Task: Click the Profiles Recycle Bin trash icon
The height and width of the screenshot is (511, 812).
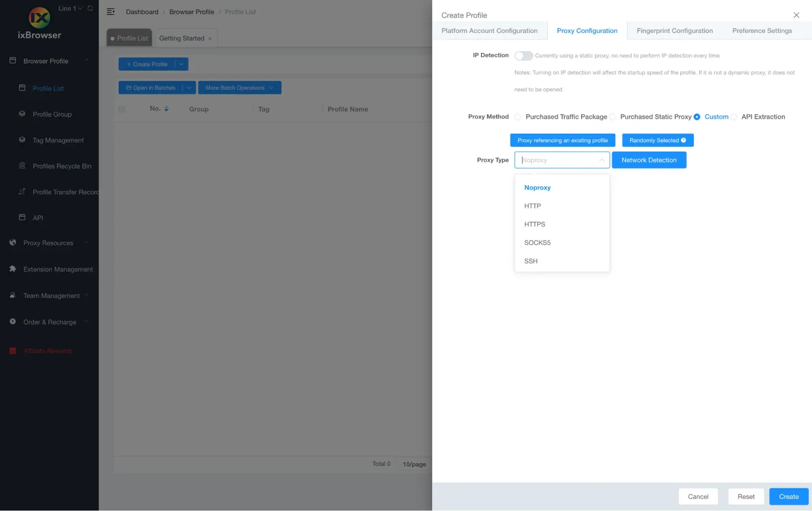Action: click(x=22, y=166)
